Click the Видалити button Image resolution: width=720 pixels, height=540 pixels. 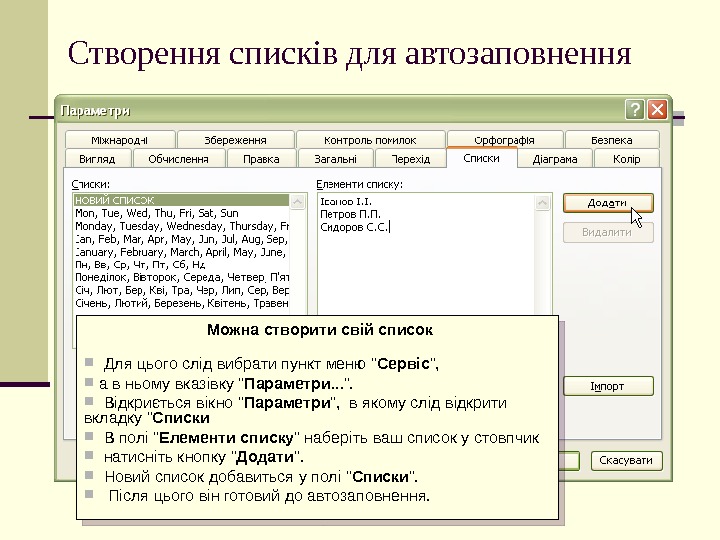pos(608,232)
